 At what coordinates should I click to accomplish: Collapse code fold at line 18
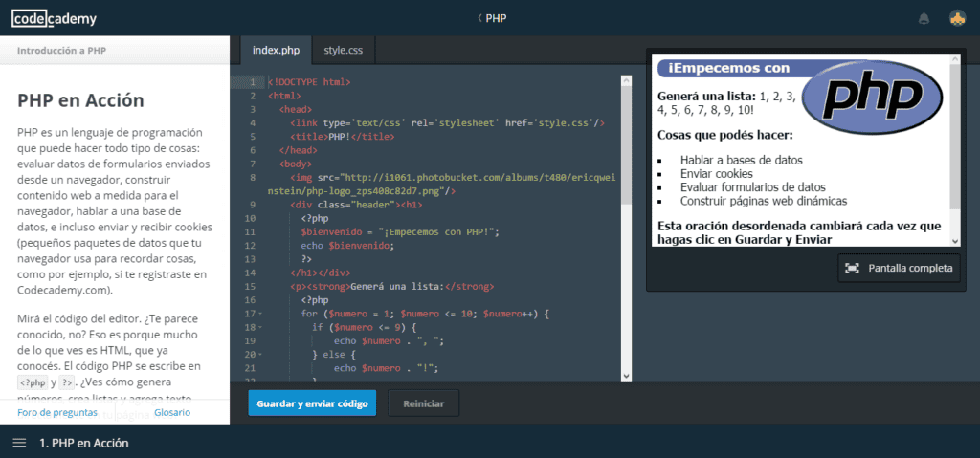(260, 327)
